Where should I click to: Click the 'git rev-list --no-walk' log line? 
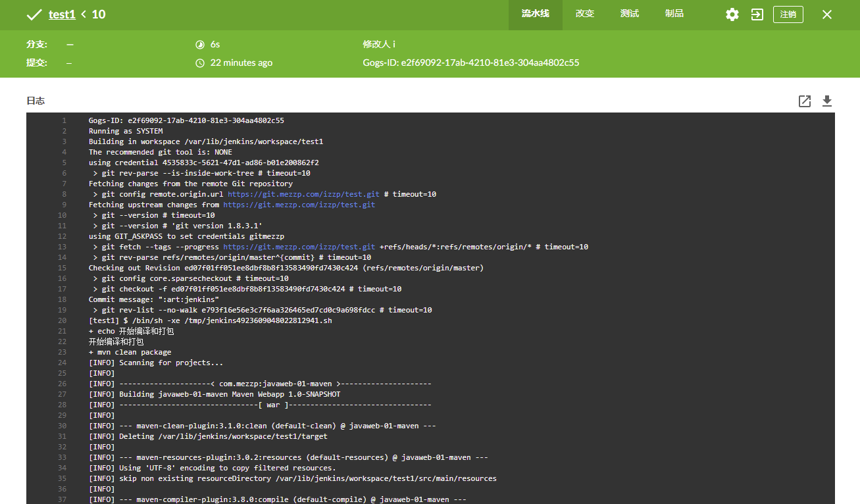tap(263, 310)
